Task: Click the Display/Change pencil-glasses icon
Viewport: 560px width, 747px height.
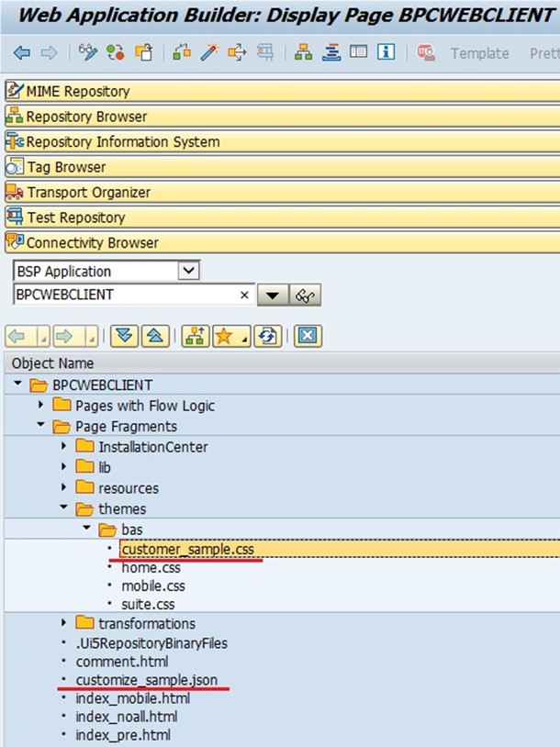Action: click(88, 52)
